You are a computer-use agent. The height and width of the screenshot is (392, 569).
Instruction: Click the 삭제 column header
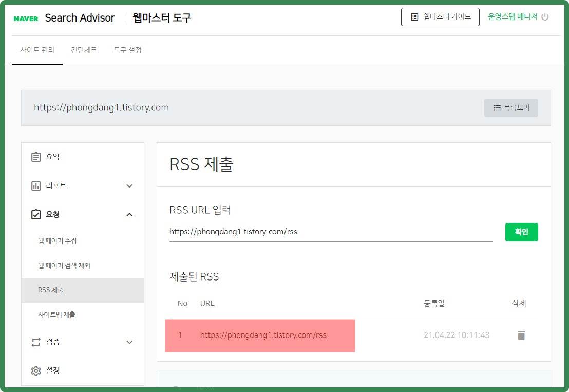click(519, 303)
